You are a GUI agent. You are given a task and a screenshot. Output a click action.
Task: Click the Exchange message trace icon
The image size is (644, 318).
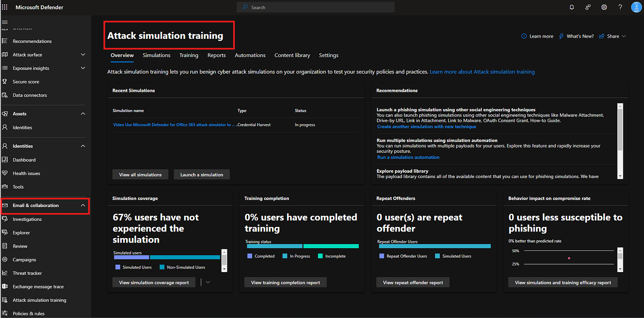(5, 286)
